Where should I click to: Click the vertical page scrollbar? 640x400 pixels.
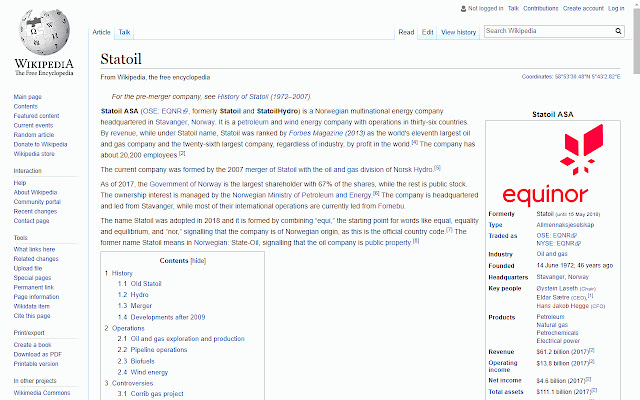[x=634, y=200]
